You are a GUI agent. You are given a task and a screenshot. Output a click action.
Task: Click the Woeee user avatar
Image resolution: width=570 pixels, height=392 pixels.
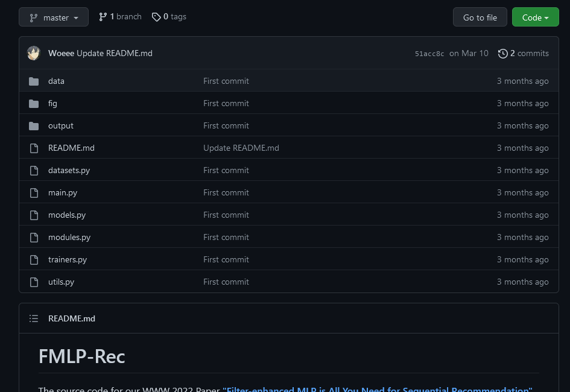tap(34, 53)
